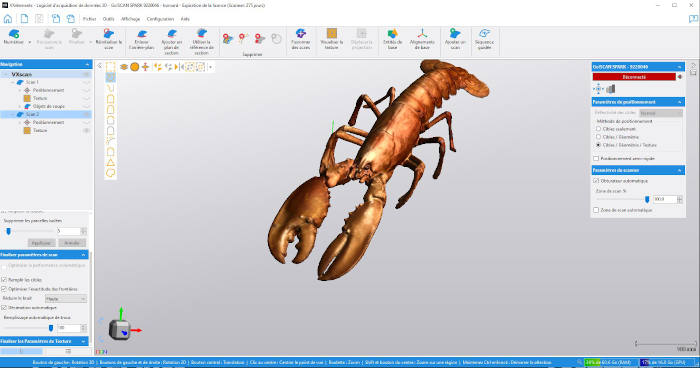Screen dimensions: 700x368
Task: Click Remplissage automatique de trous slider handle
Action: coord(51,328)
